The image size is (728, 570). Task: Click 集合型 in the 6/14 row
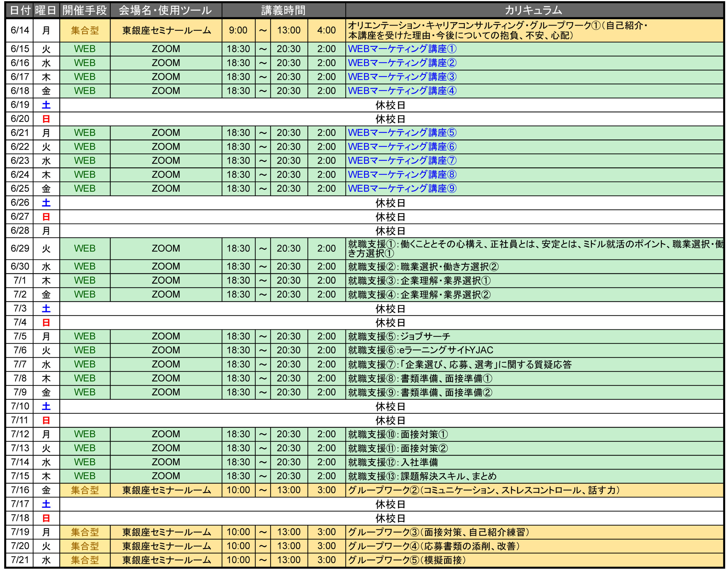click(85, 30)
